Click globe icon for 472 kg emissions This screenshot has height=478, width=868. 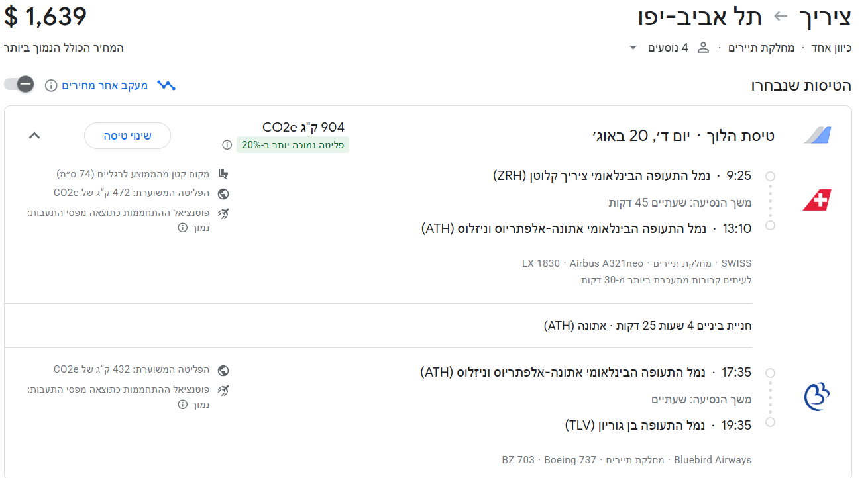tap(223, 194)
